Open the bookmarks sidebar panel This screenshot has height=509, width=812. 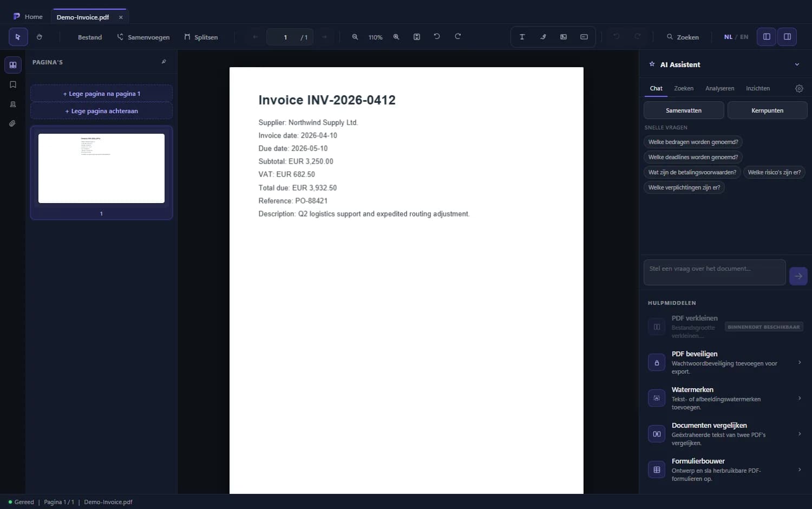(13, 84)
